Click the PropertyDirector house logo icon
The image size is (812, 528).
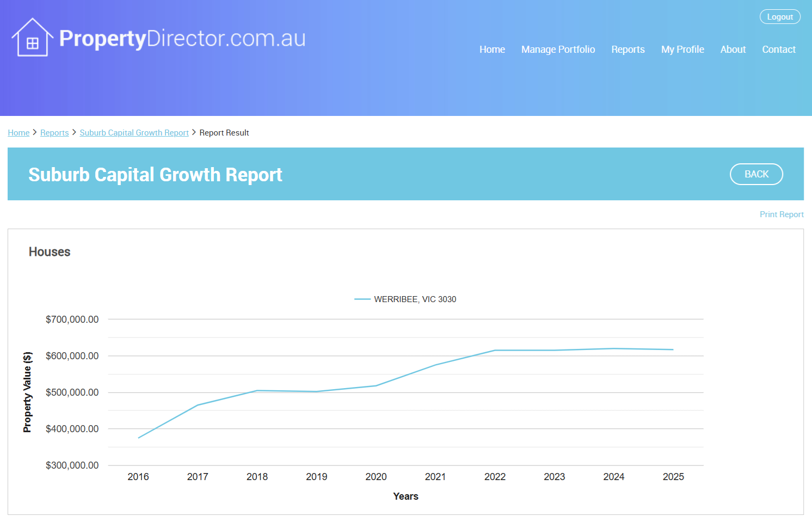coord(32,38)
